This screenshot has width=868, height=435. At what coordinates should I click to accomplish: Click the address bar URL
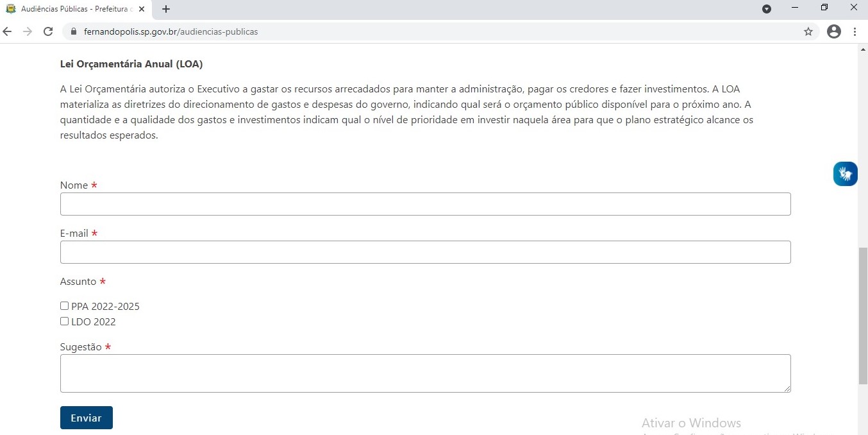(171, 31)
